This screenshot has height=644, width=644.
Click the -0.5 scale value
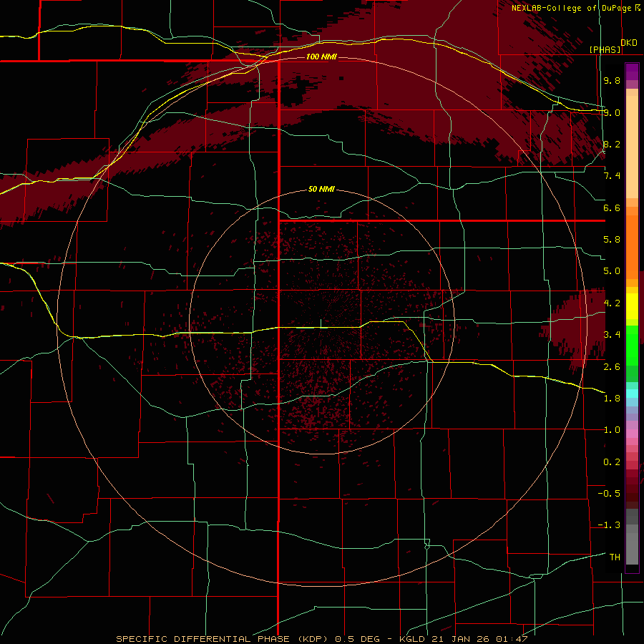pyautogui.click(x=609, y=493)
